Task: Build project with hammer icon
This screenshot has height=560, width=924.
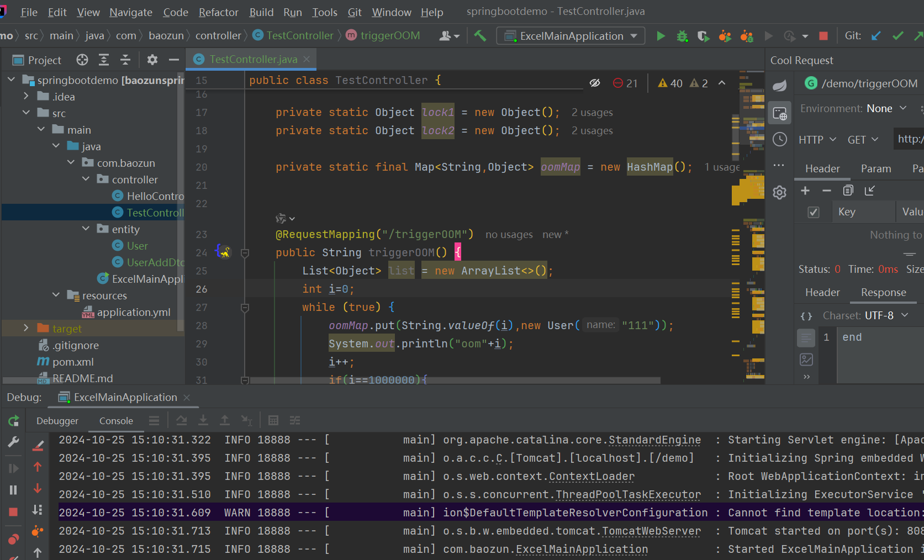Action: tap(480, 36)
